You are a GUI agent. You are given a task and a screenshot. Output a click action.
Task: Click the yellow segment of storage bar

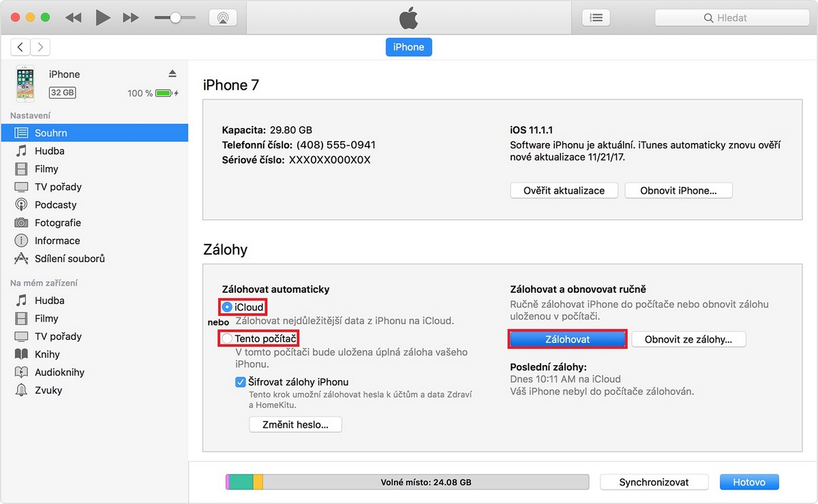point(258,482)
